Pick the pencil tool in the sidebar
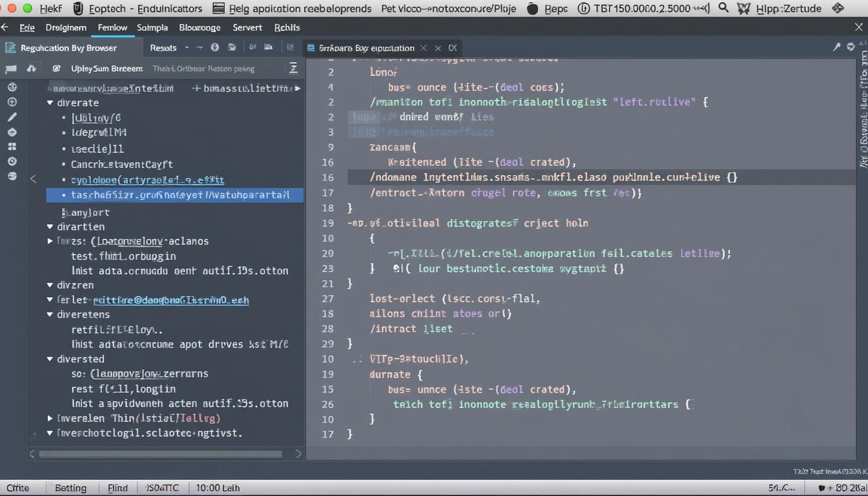This screenshot has width=868, height=496. pyautogui.click(x=12, y=118)
